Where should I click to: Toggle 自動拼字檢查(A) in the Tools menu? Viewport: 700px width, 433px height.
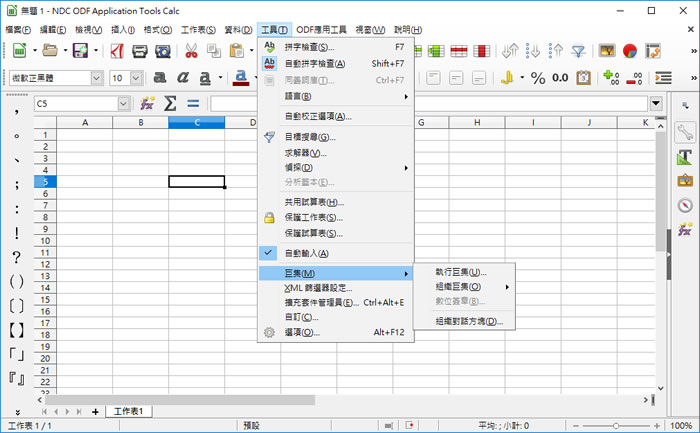pyautogui.click(x=336, y=64)
